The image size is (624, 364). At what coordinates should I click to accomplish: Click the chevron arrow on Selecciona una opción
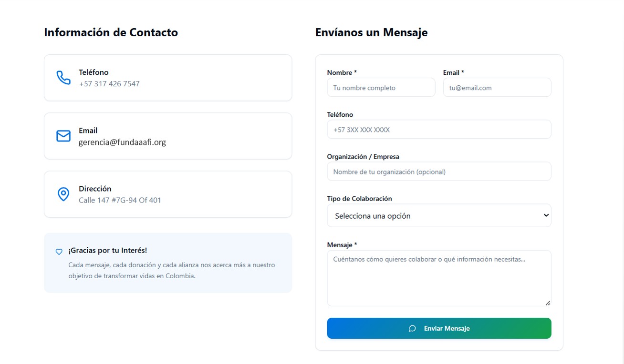pyautogui.click(x=546, y=215)
